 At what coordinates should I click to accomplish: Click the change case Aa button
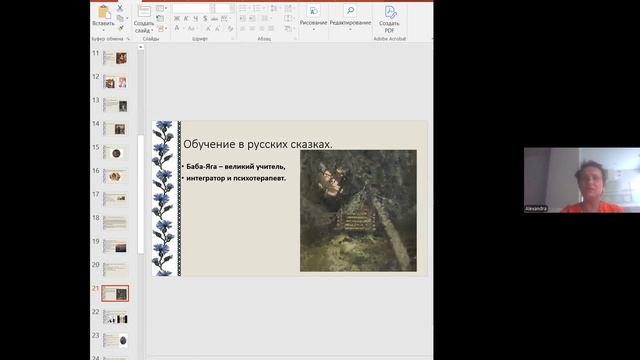(191, 29)
